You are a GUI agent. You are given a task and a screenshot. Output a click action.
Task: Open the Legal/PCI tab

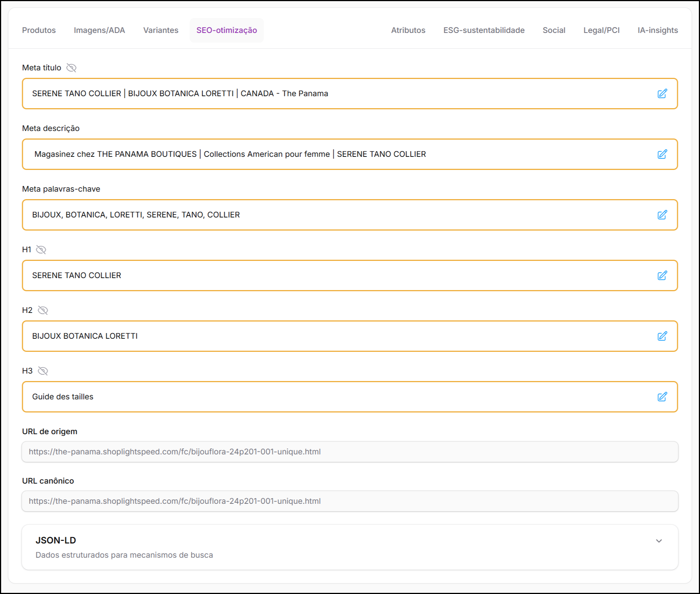coord(601,30)
